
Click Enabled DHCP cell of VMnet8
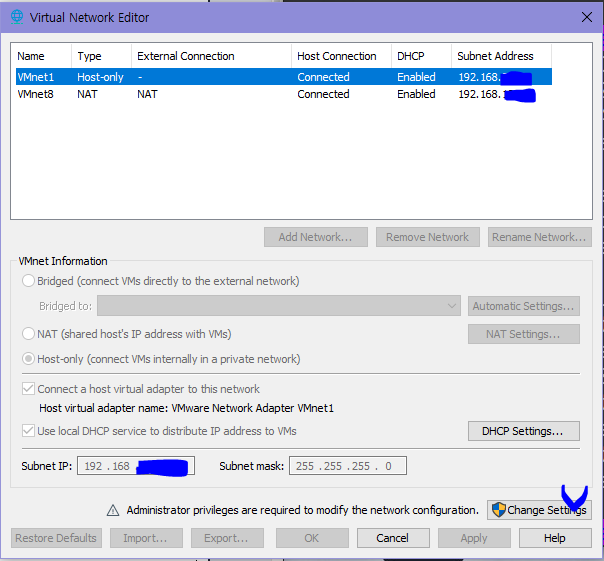point(416,94)
